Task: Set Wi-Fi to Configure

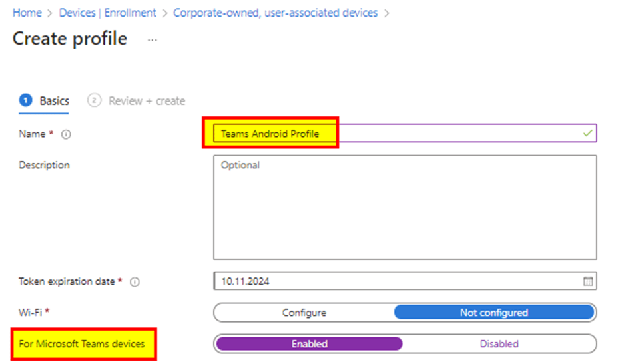Action: click(x=304, y=313)
